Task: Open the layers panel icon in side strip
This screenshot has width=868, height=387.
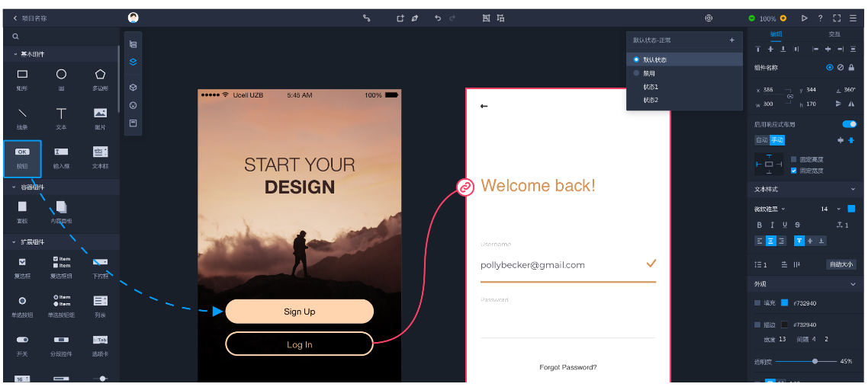Action: coord(133,62)
